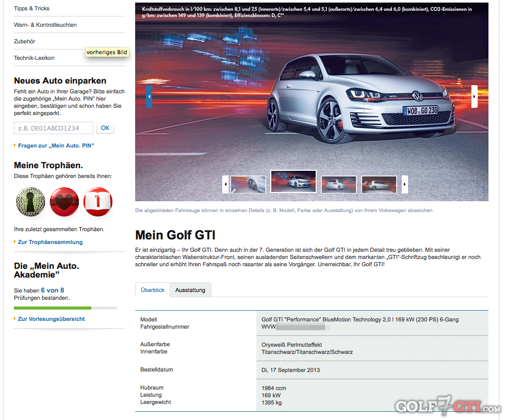506x420 pixels.
Task: Open Tipps & Tricks in the sidebar
Action: [31, 8]
